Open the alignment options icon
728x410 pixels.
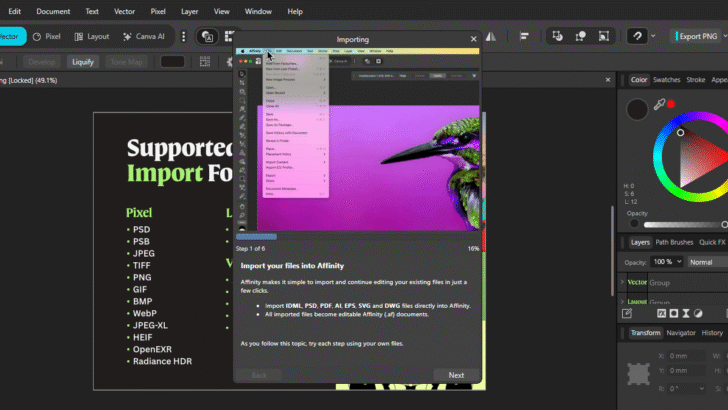pos(524,36)
